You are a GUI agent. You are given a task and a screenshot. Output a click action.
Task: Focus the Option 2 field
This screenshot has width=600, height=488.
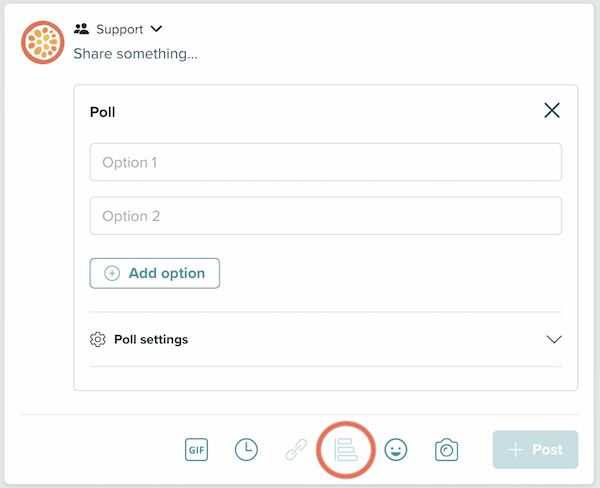point(325,216)
